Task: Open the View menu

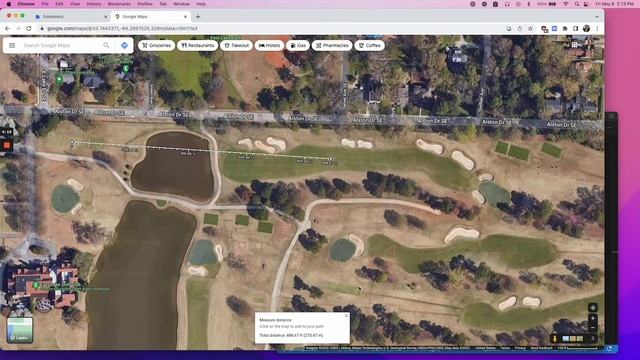Action: coord(75,4)
